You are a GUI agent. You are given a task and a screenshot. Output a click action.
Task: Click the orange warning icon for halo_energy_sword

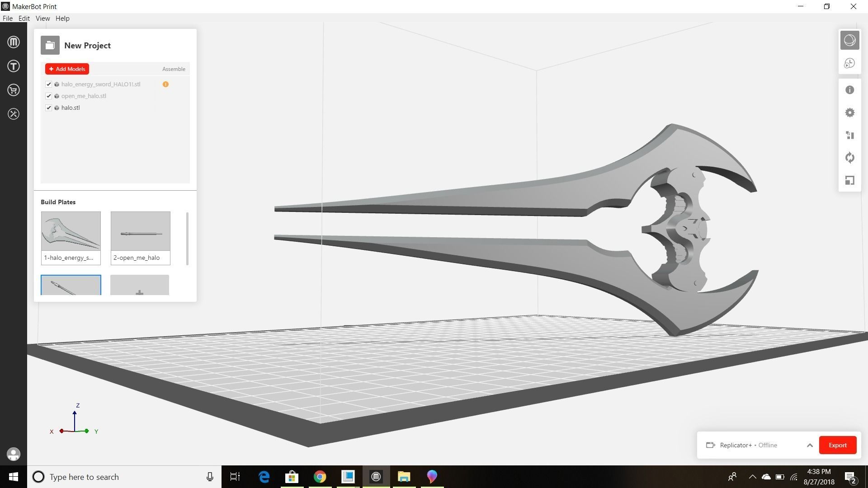pos(165,84)
